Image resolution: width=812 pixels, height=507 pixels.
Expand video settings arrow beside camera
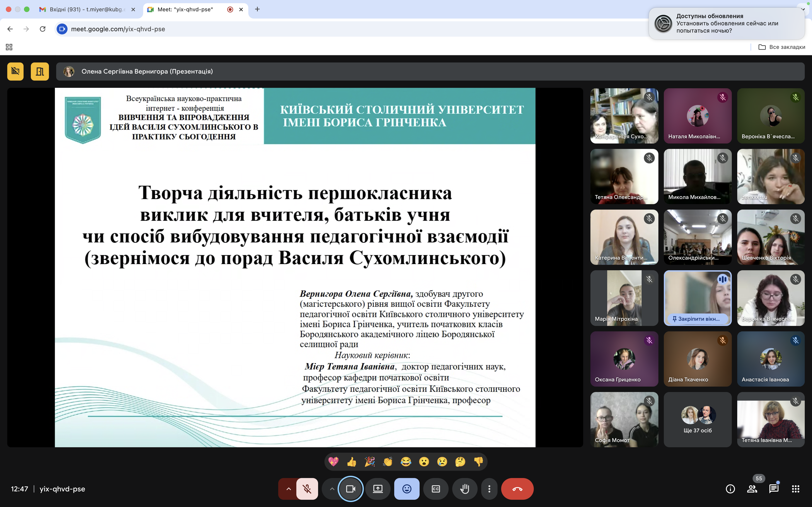coord(331,489)
